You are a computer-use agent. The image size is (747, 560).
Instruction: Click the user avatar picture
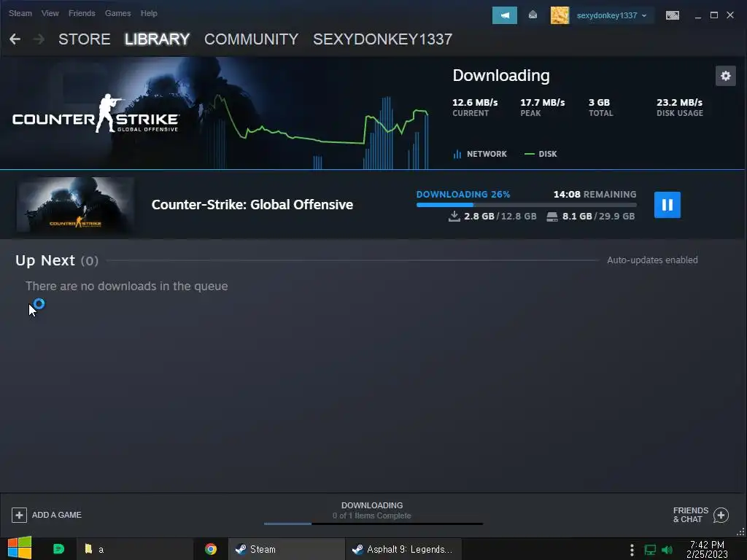(x=560, y=15)
